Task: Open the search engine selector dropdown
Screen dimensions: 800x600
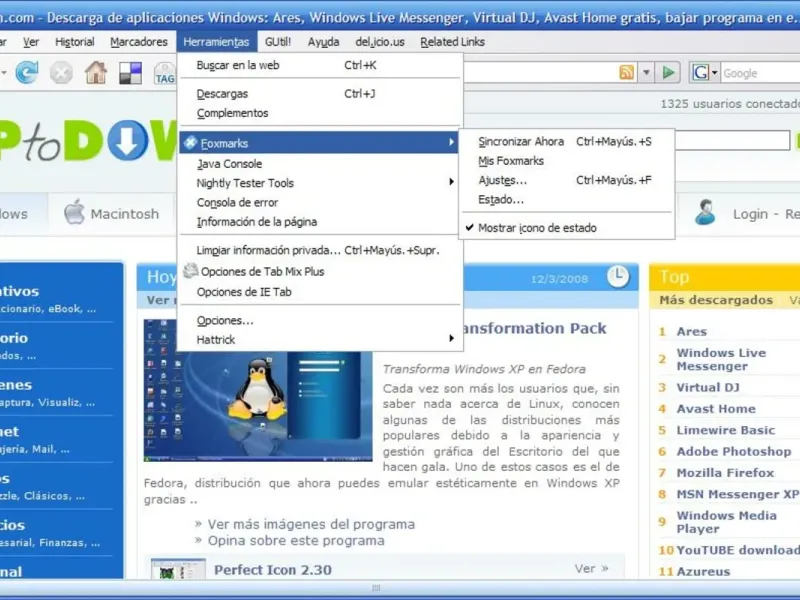Action: tap(714, 72)
